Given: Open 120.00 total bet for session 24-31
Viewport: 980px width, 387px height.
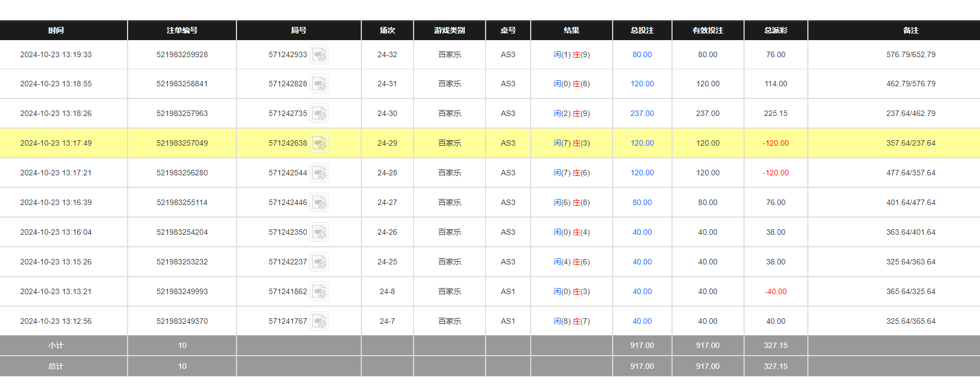Looking at the screenshot, I should (642, 84).
